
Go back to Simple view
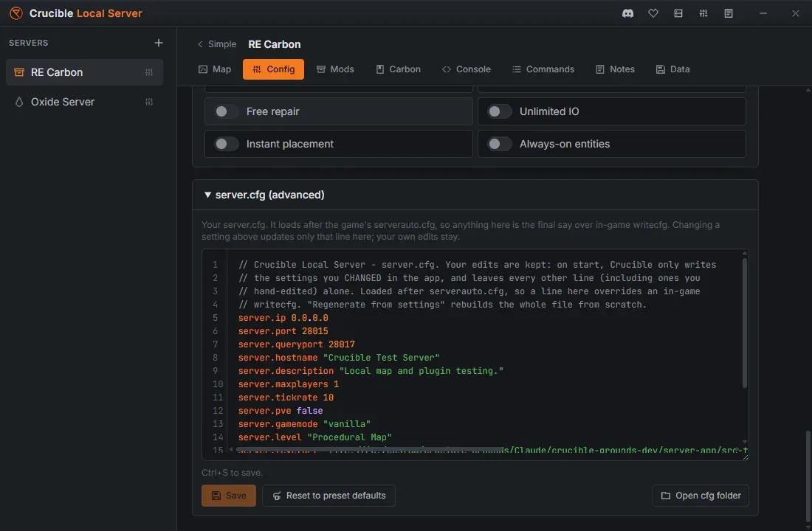click(217, 44)
